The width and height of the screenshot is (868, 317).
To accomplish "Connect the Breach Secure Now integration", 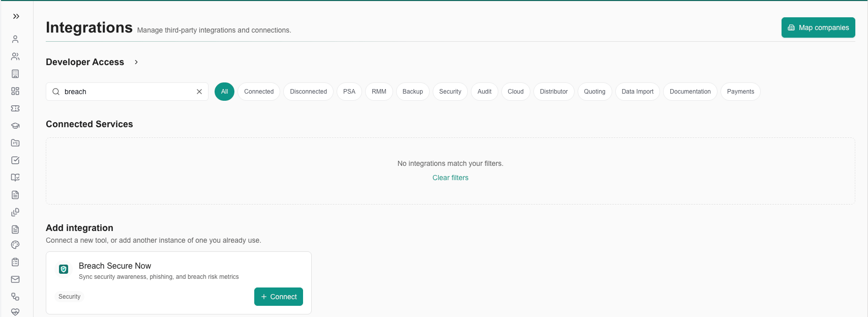I will coord(279,297).
